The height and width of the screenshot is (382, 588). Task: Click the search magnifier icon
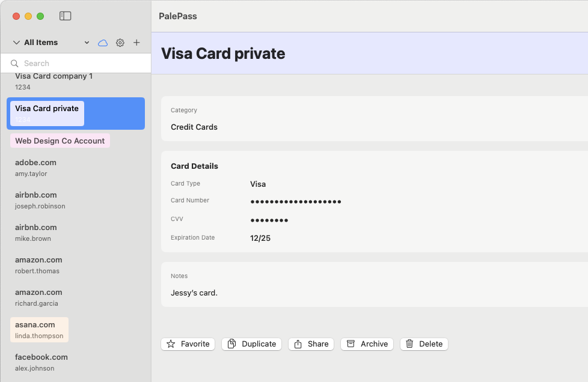point(14,63)
